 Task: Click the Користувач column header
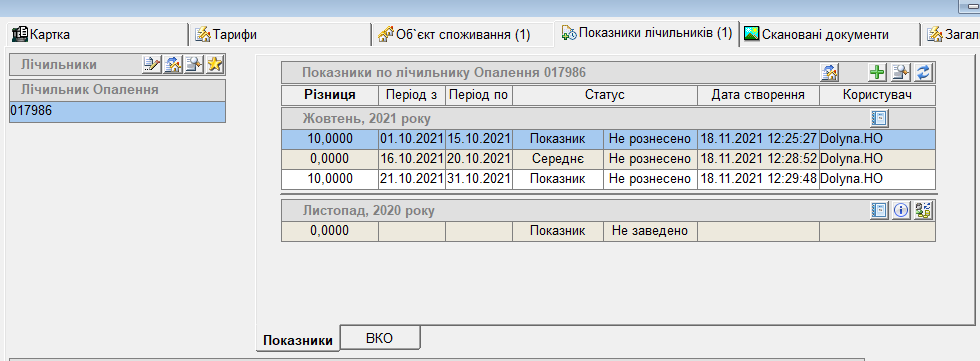(878, 95)
